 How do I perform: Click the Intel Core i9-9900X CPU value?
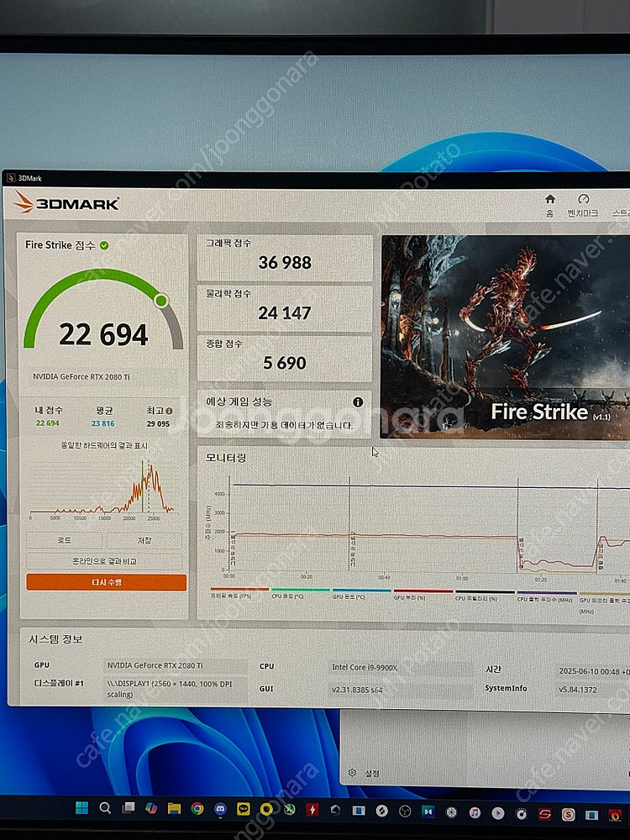pos(365,668)
